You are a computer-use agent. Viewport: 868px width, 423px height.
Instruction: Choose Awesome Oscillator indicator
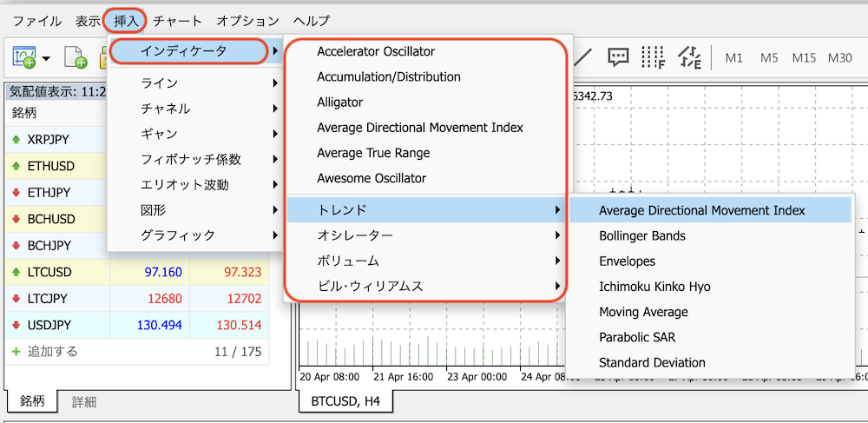[372, 178]
